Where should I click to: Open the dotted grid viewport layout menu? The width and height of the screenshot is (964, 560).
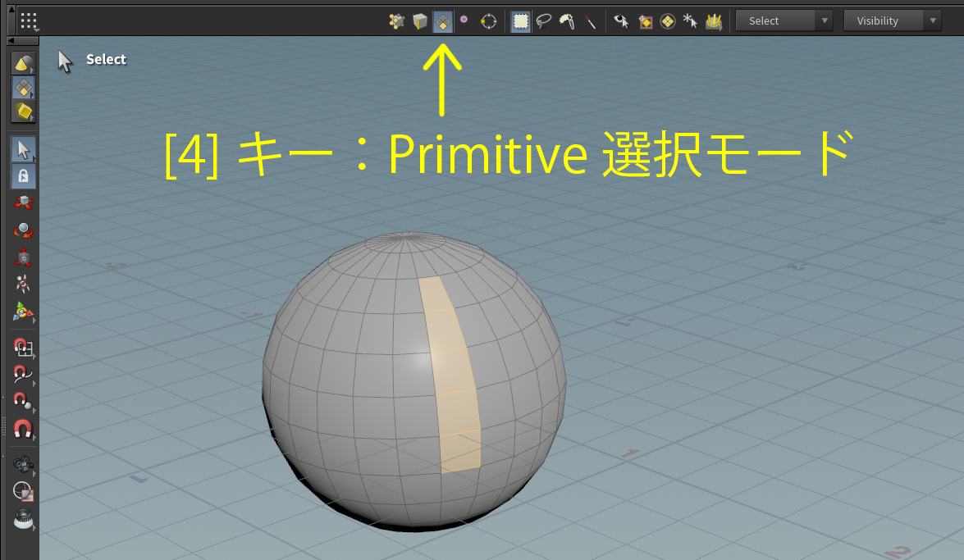coord(29,20)
